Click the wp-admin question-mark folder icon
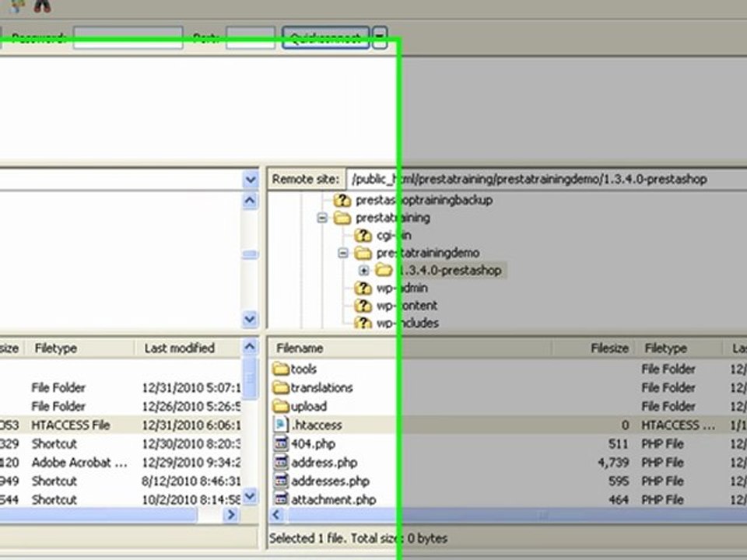 [363, 288]
